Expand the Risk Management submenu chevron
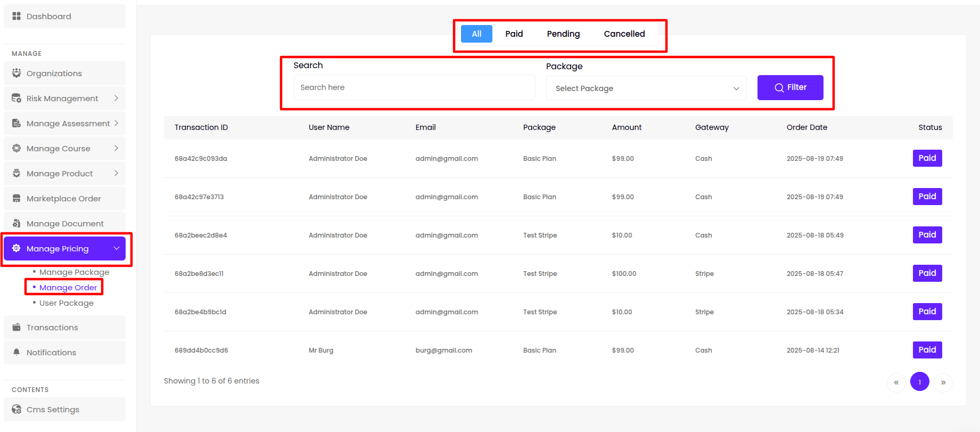The image size is (980, 432). 116,98
